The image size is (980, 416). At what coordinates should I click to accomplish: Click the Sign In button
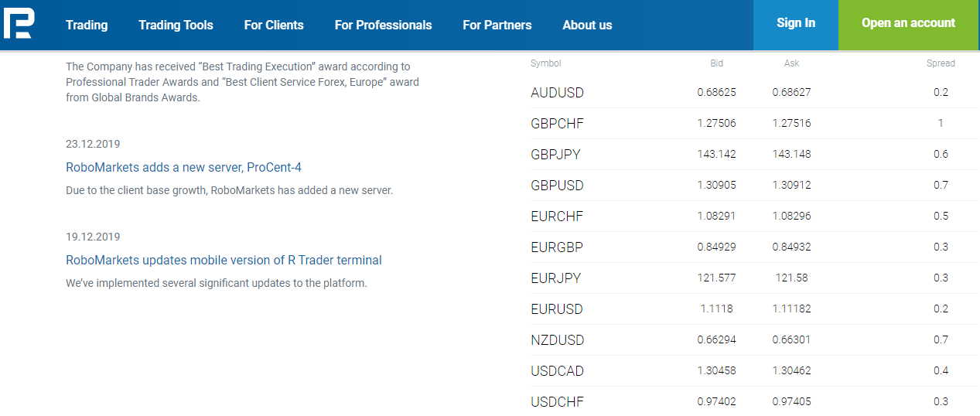796,25
